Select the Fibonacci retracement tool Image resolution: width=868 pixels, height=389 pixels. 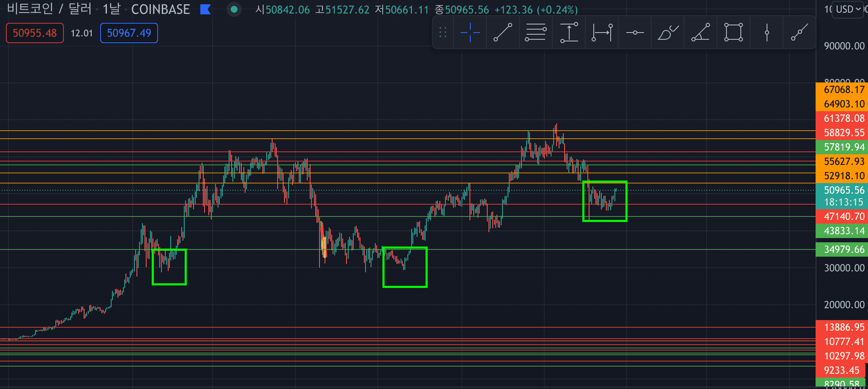[x=536, y=33]
